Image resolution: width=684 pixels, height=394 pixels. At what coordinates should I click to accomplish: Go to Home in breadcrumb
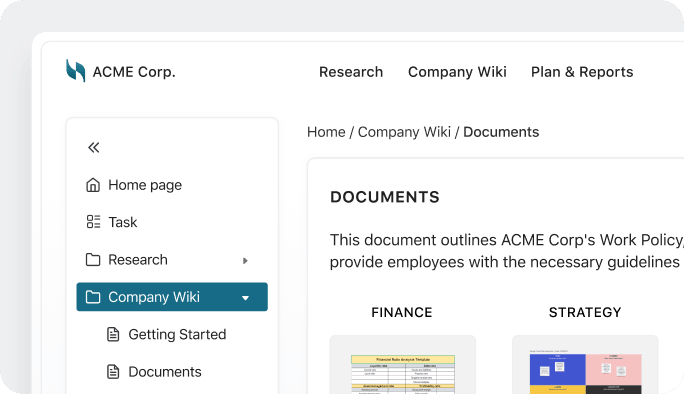[326, 132]
